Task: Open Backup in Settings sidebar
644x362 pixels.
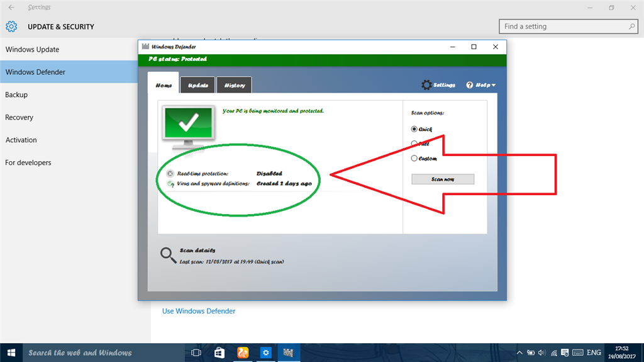Action: [x=69, y=94]
